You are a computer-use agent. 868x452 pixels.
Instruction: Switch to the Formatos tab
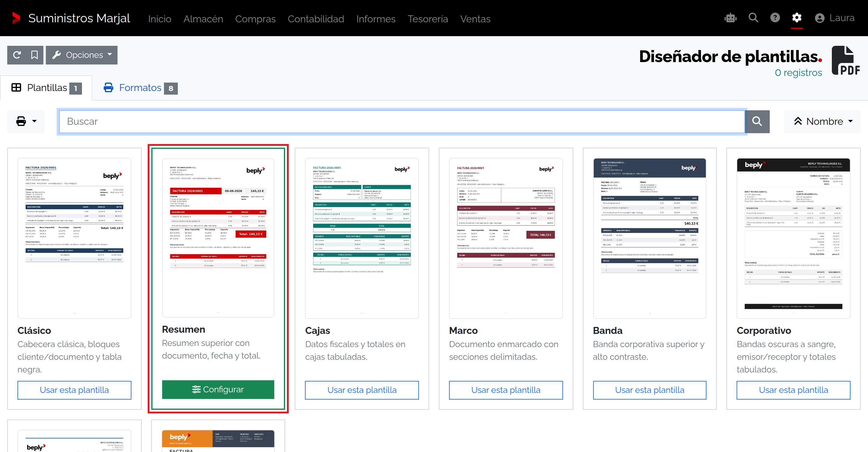point(140,88)
